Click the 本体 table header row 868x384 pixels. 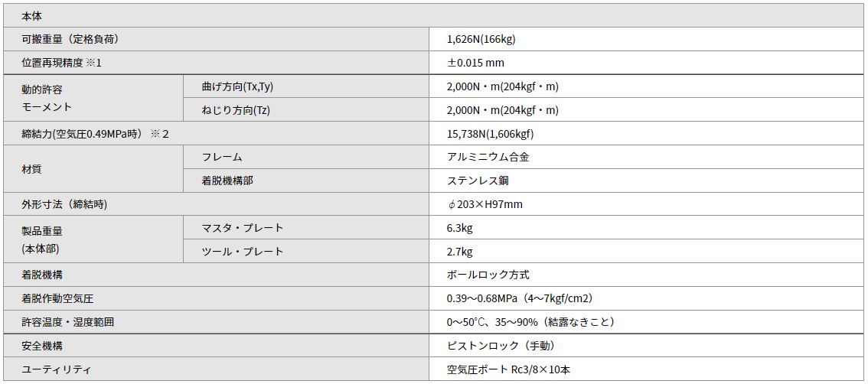click(x=434, y=15)
